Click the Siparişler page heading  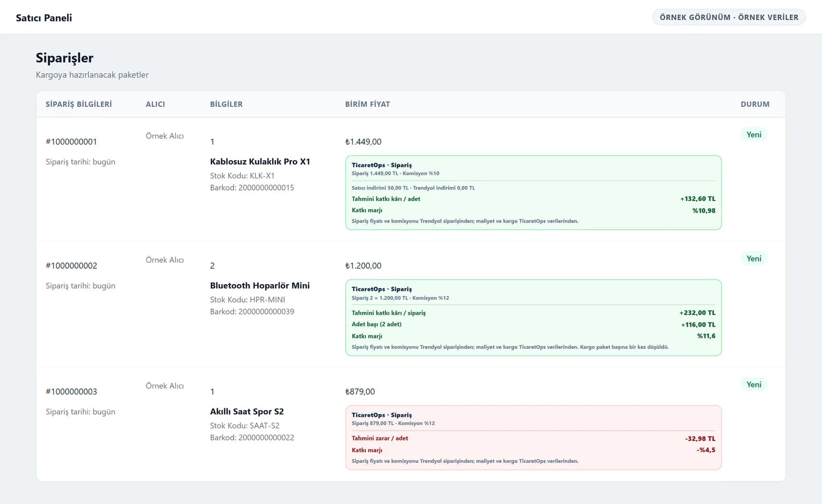[x=64, y=58]
